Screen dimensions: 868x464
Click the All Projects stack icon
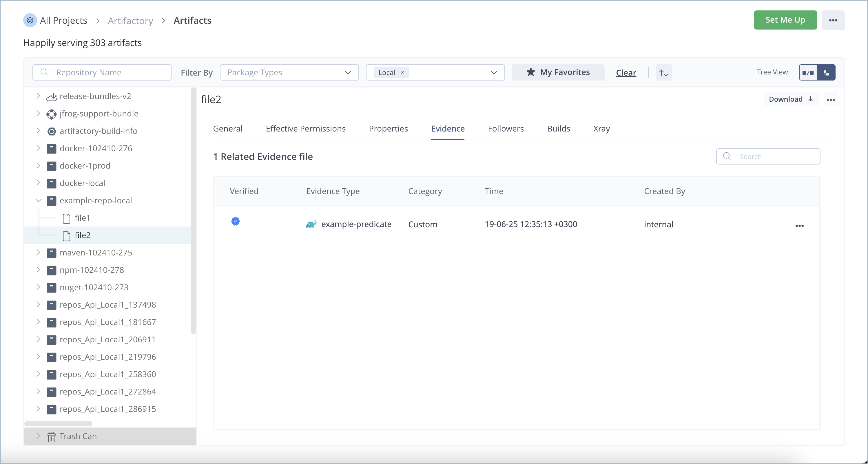click(x=30, y=20)
